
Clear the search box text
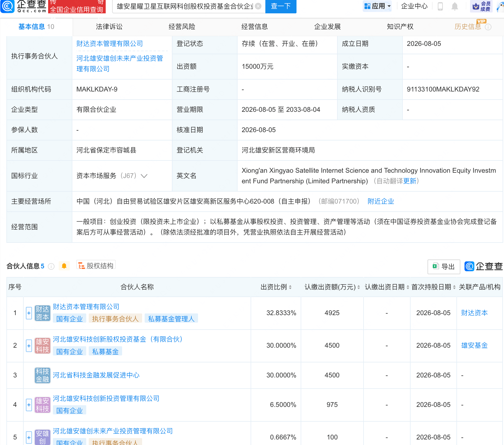tap(258, 6)
